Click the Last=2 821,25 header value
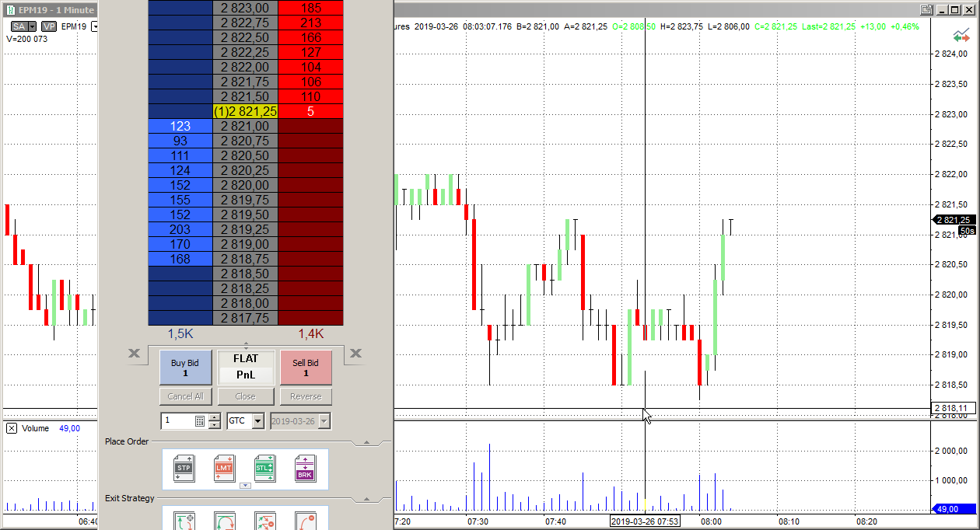 [x=828, y=26]
